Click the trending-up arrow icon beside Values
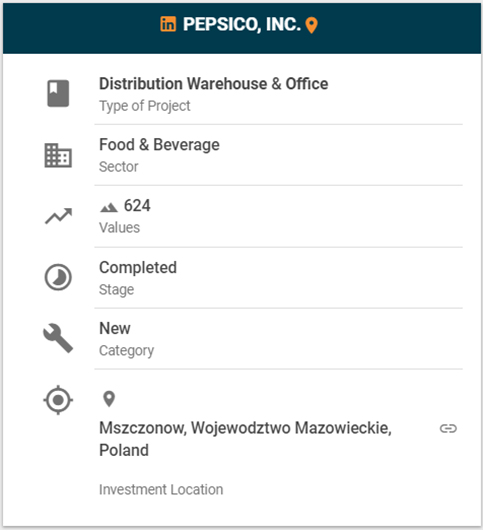The width and height of the screenshot is (483, 531). [58, 216]
